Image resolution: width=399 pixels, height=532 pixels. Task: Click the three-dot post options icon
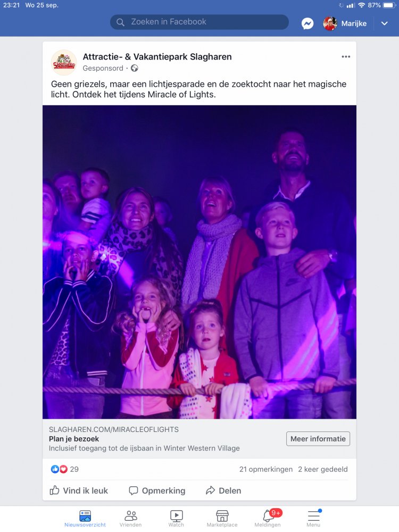[x=346, y=57]
